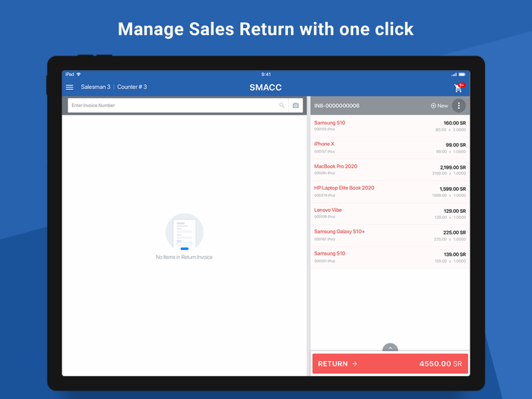Select Salesman 3 label
This screenshot has height=399, width=532.
[95, 87]
